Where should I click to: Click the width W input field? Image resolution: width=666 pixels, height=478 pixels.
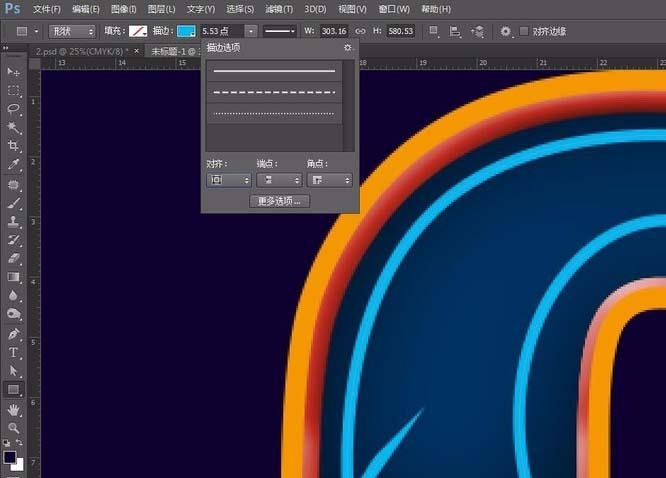click(331, 32)
